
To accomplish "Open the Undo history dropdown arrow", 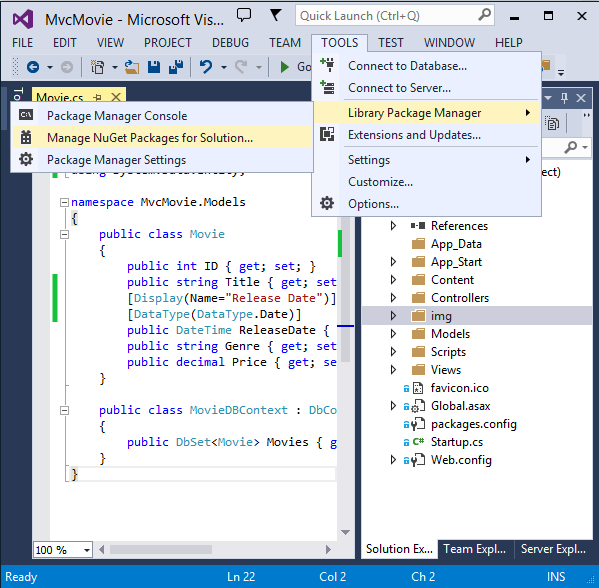I will point(224,67).
